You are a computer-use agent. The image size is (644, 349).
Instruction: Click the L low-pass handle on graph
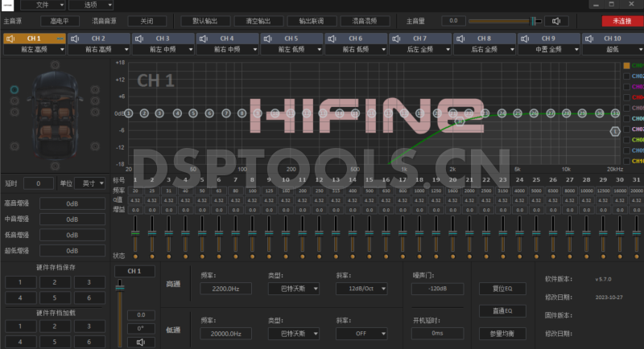pos(615,131)
